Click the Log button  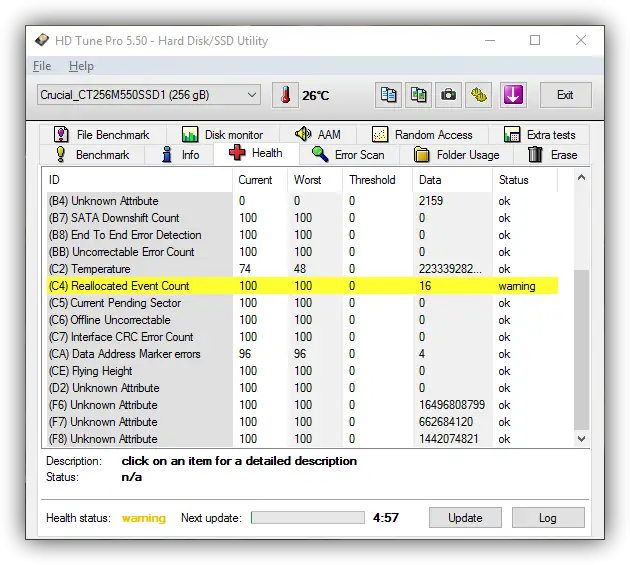[x=548, y=518]
